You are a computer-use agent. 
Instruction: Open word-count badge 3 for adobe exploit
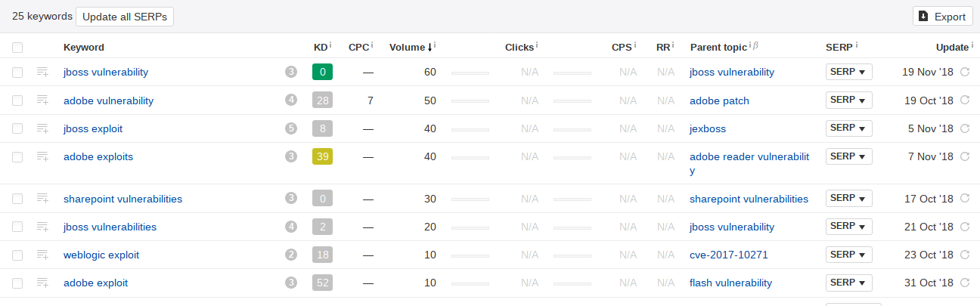pyautogui.click(x=291, y=283)
